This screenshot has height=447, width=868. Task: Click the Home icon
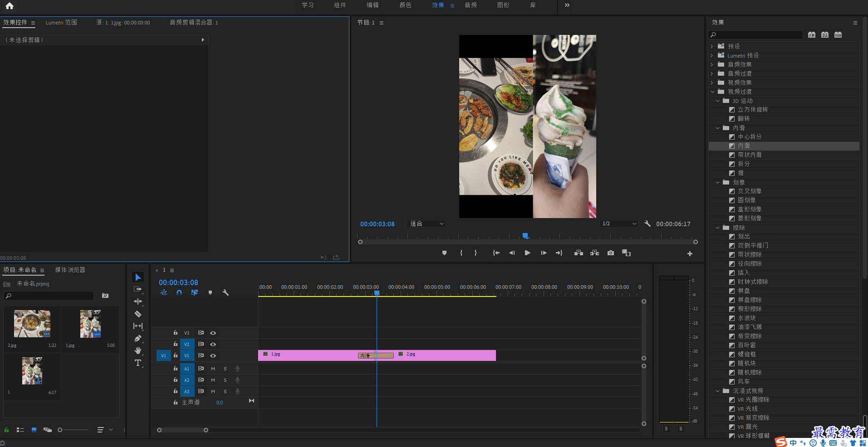click(10, 6)
